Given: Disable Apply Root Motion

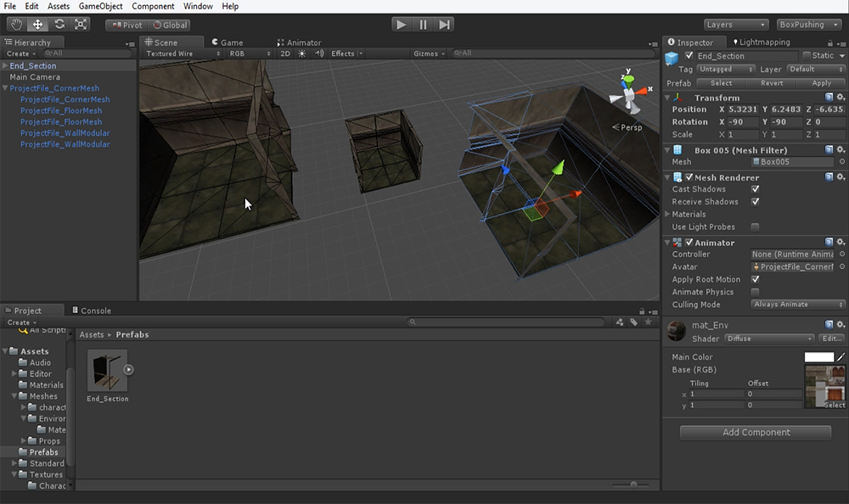Looking at the screenshot, I should 755,279.
